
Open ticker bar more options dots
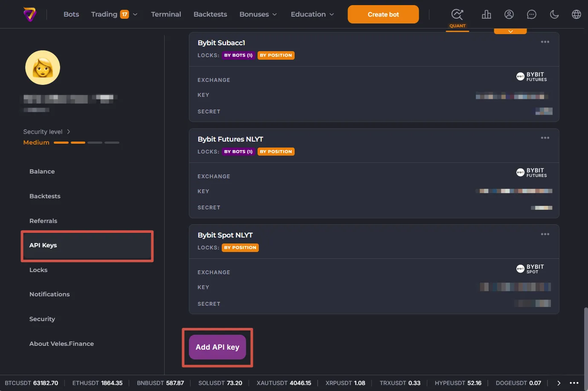pos(574,383)
